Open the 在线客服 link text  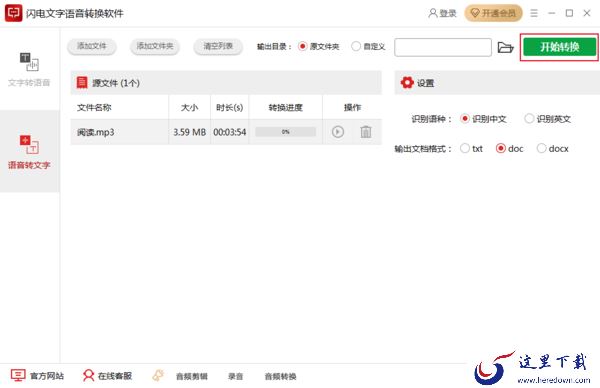tap(115, 376)
